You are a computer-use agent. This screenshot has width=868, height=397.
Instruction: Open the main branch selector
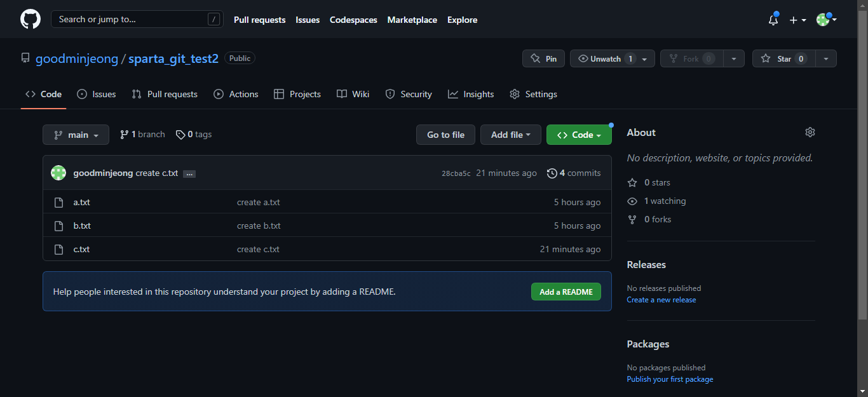click(x=76, y=135)
